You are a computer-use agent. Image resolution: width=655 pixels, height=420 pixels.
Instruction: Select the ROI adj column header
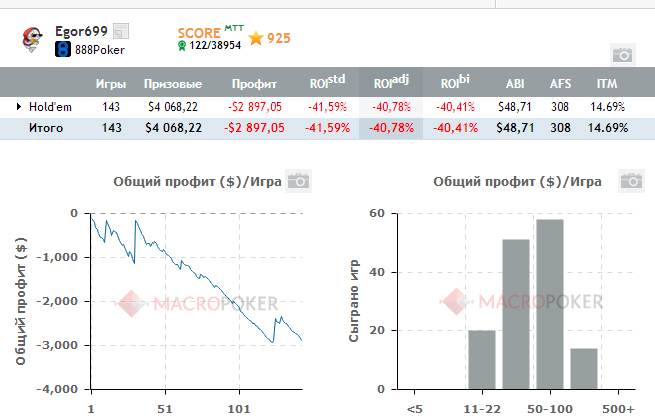click(x=389, y=84)
